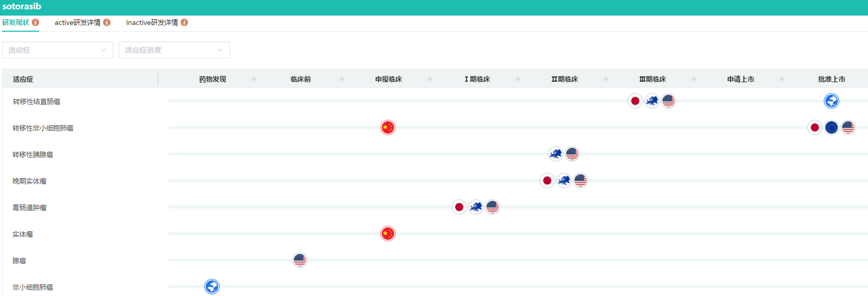
Task: Click China flag in 转移性非小细胞肺癌 row
Action: [388, 127]
